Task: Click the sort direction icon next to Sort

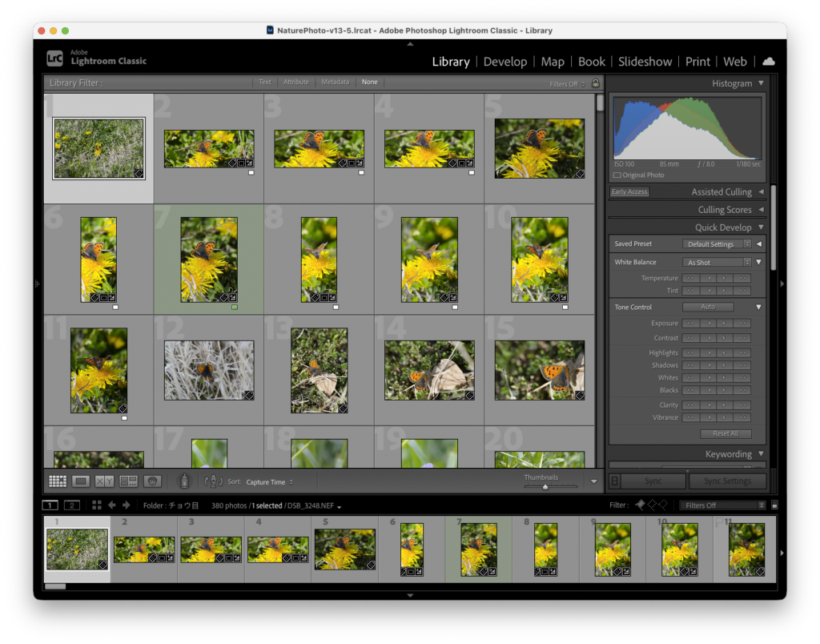Action: tap(214, 481)
